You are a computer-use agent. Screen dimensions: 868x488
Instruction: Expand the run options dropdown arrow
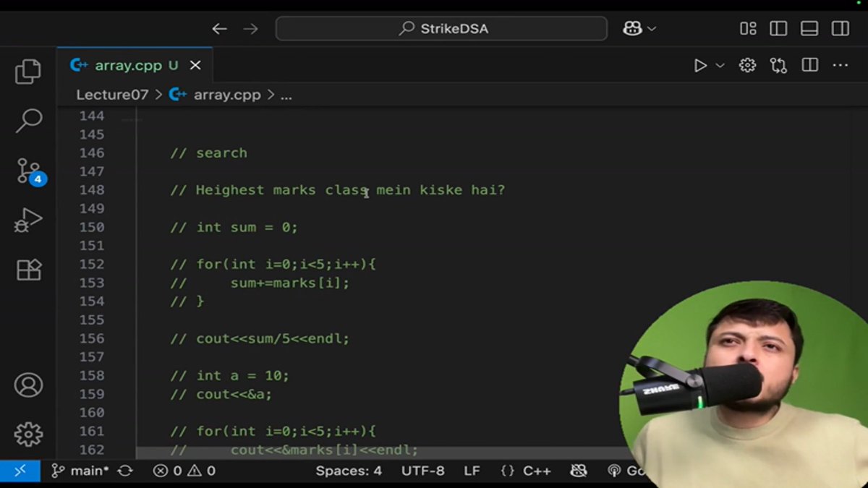pyautogui.click(x=720, y=66)
